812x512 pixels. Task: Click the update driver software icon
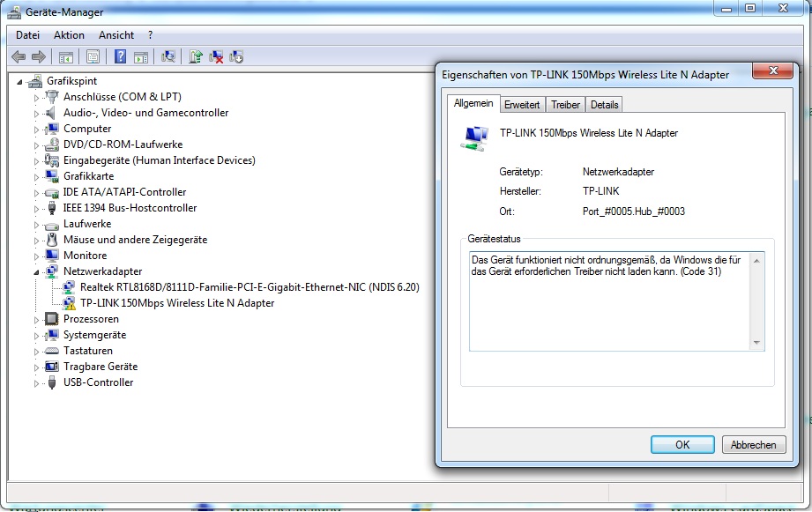(195, 56)
